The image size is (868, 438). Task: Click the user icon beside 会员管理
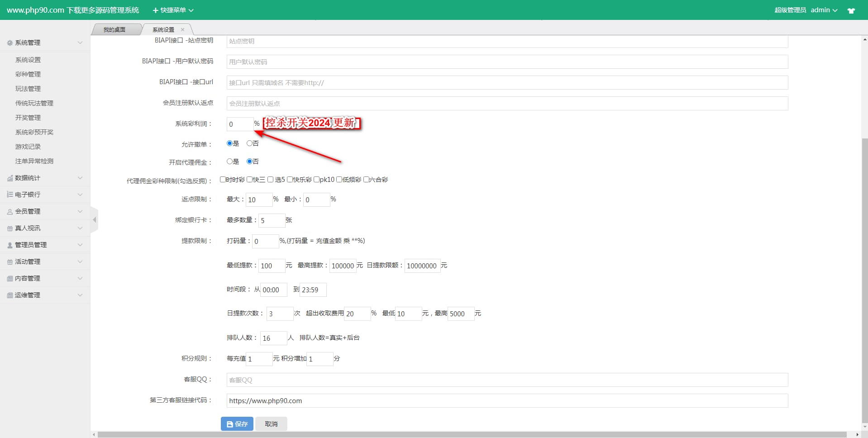click(x=10, y=212)
